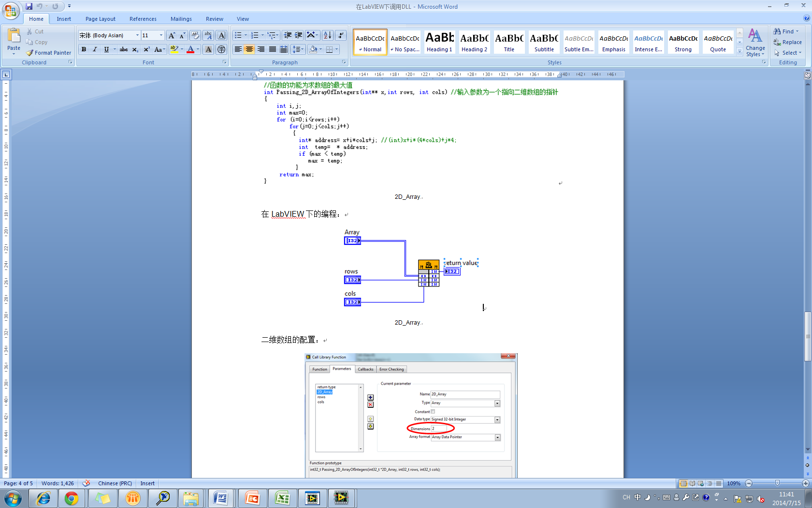Click the Increase Indent icon
The height and width of the screenshot is (508, 812).
(x=299, y=35)
